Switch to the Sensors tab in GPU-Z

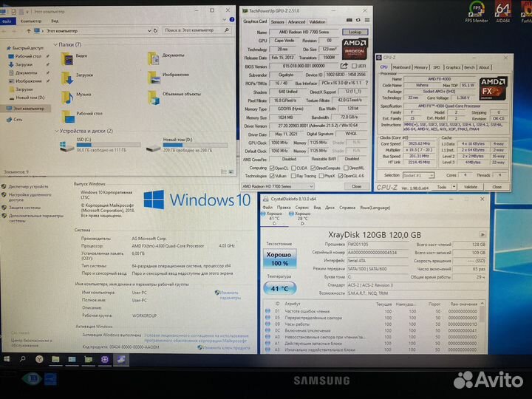pos(277,21)
